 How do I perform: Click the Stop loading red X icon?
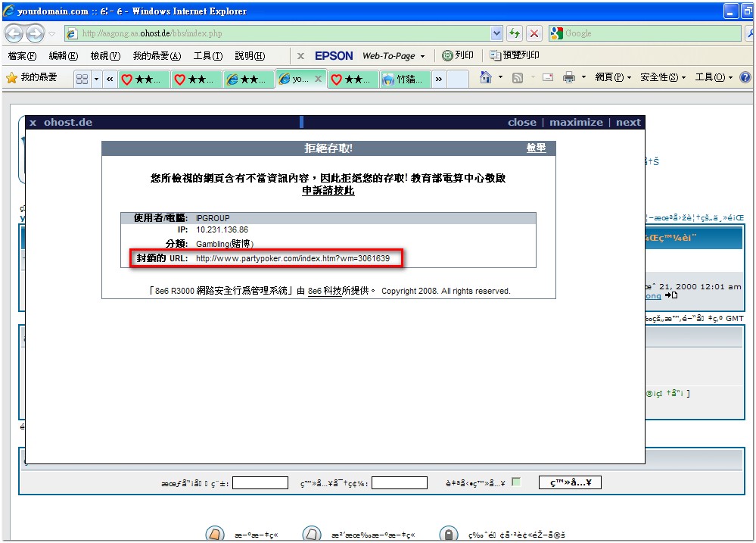pos(534,33)
